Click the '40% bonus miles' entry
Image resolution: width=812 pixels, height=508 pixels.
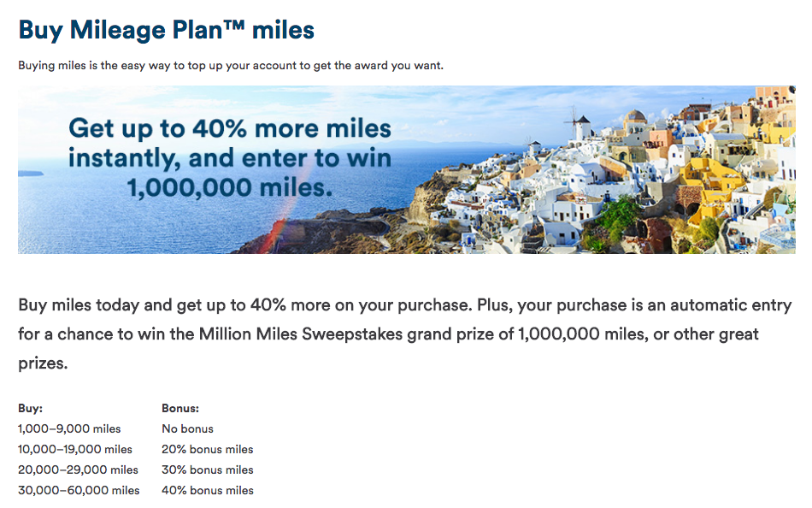207,490
